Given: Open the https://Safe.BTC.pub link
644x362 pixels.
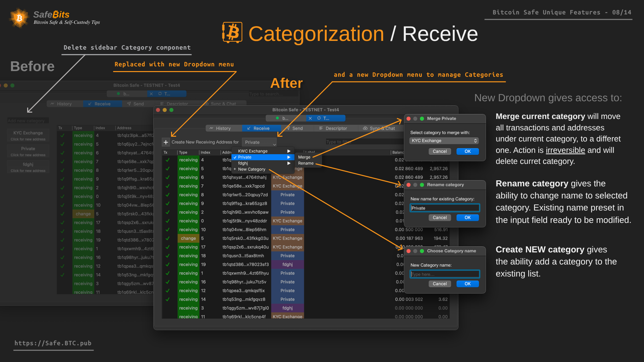Looking at the screenshot, I should 53,343.
